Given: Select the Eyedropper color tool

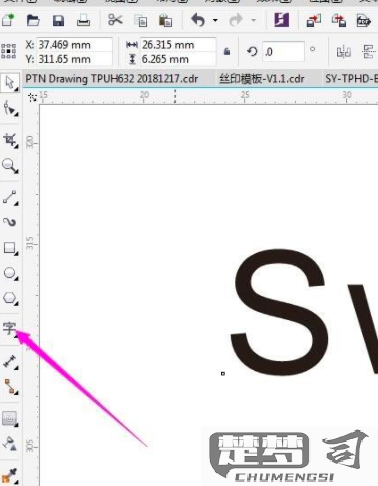Looking at the screenshot, I should click(x=10, y=476).
